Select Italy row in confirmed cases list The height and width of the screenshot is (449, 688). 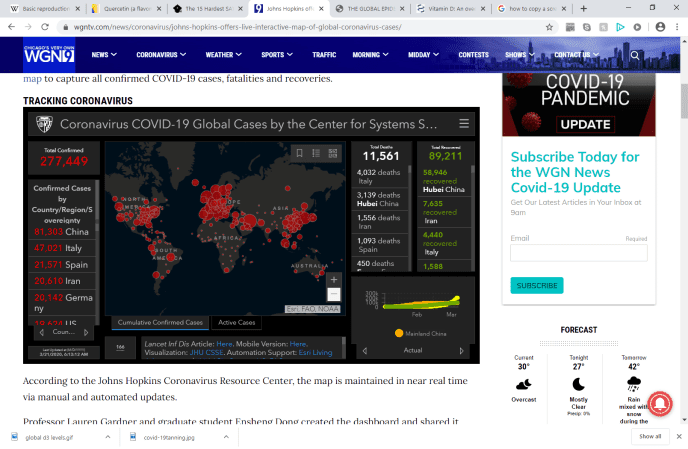click(61, 248)
